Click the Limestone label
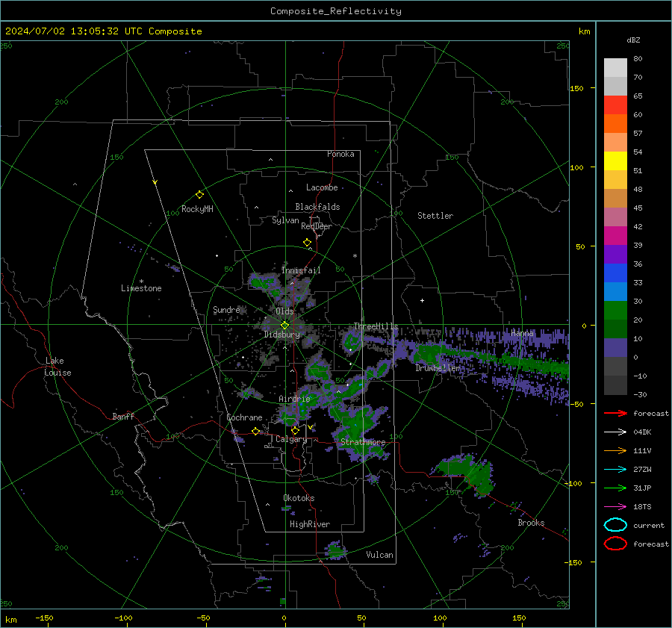Image resolution: width=672 pixels, height=628 pixels. coord(141,288)
